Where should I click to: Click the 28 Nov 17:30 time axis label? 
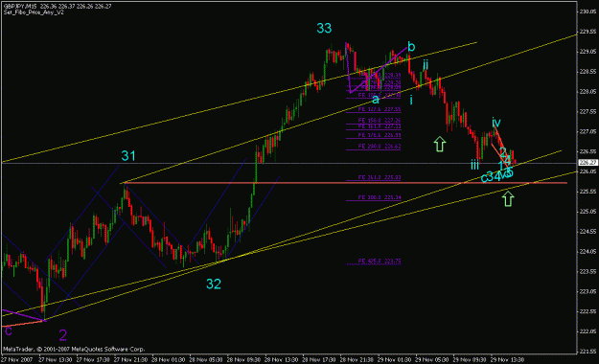click(319, 360)
